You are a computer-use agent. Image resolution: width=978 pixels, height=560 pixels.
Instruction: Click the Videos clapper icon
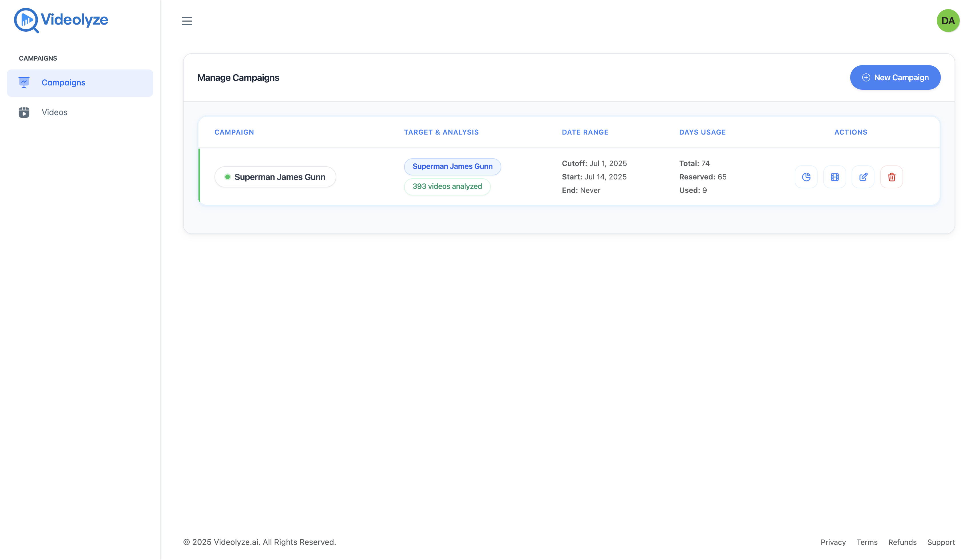click(x=24, y=112)
